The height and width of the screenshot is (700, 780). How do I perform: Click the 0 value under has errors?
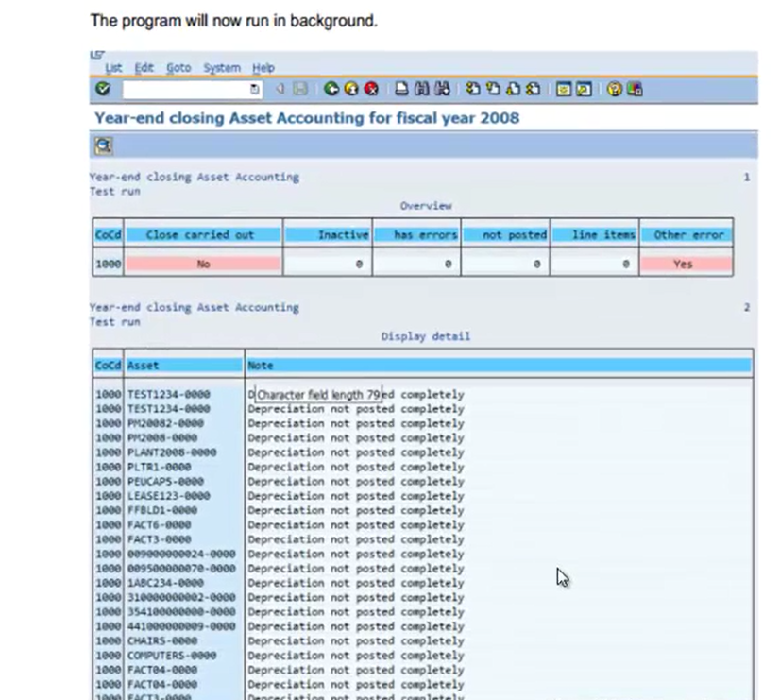[x=448, y=265]
